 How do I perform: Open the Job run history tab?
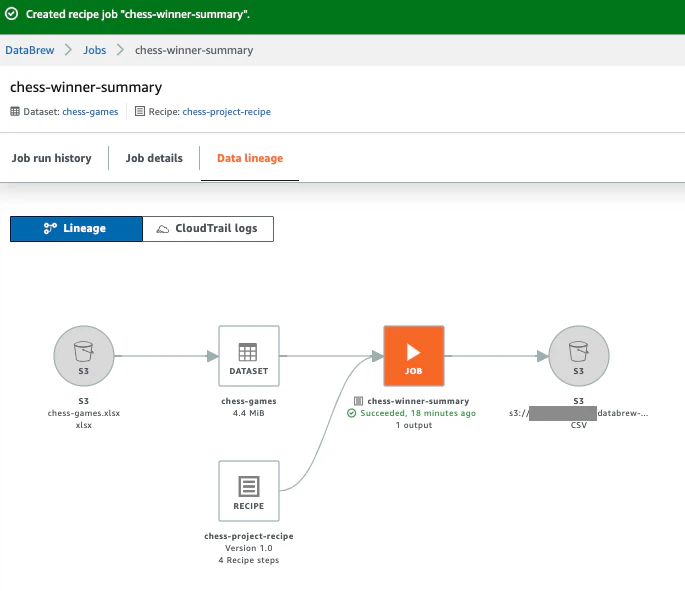coord(52,158)
